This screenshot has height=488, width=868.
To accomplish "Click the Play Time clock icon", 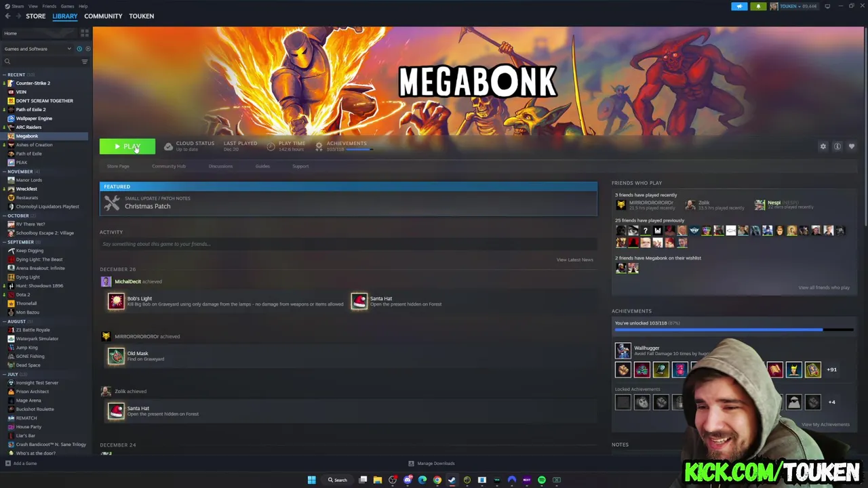I will click(x=271, y=146).
